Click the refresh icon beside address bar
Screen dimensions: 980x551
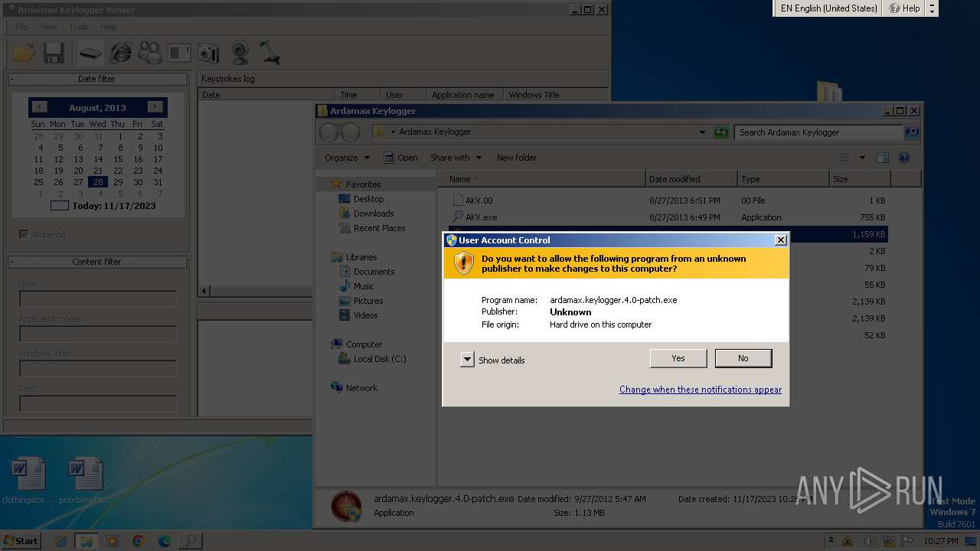[x=720, y=132]
